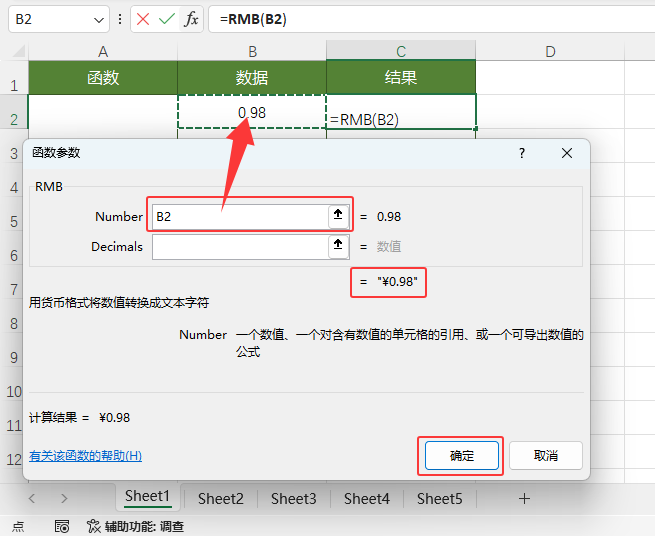The height and width of the screenshot is (536, 655).
Task: Select column D header
Action: (550, 51)
